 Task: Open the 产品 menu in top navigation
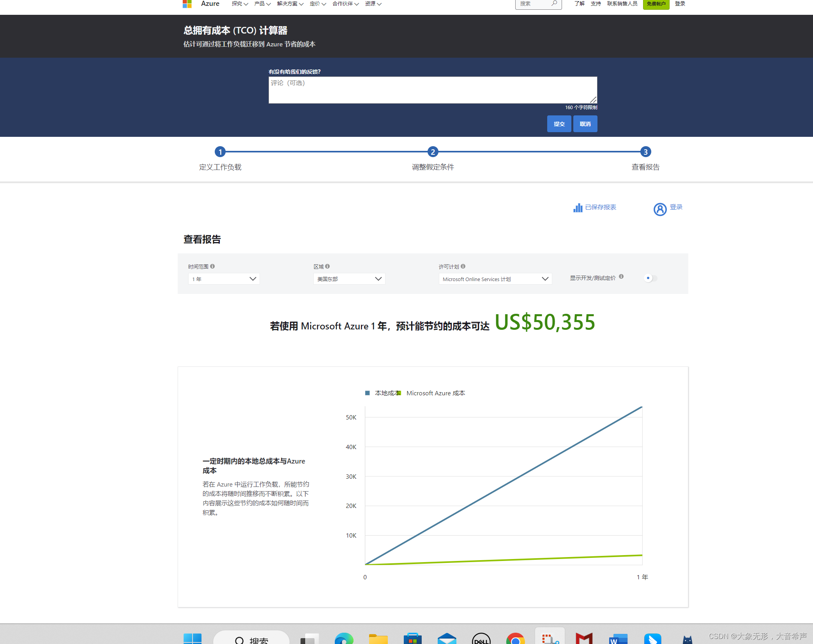(x=262, y=4)
